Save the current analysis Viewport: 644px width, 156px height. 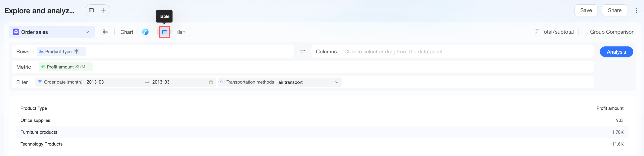click(586, 10)
